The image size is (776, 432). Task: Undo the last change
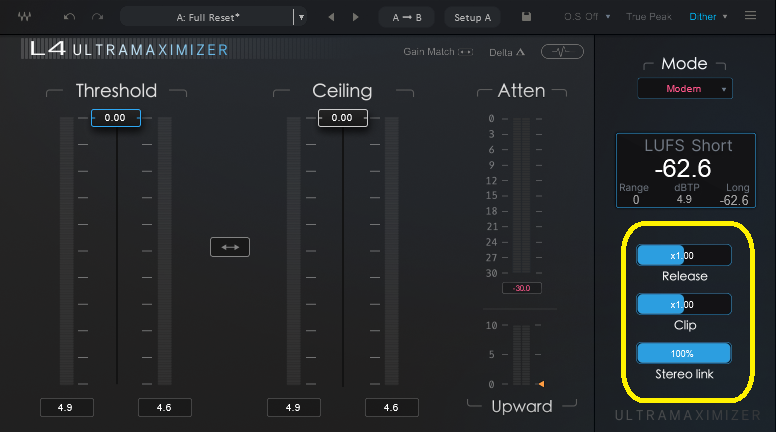[69, 17]
